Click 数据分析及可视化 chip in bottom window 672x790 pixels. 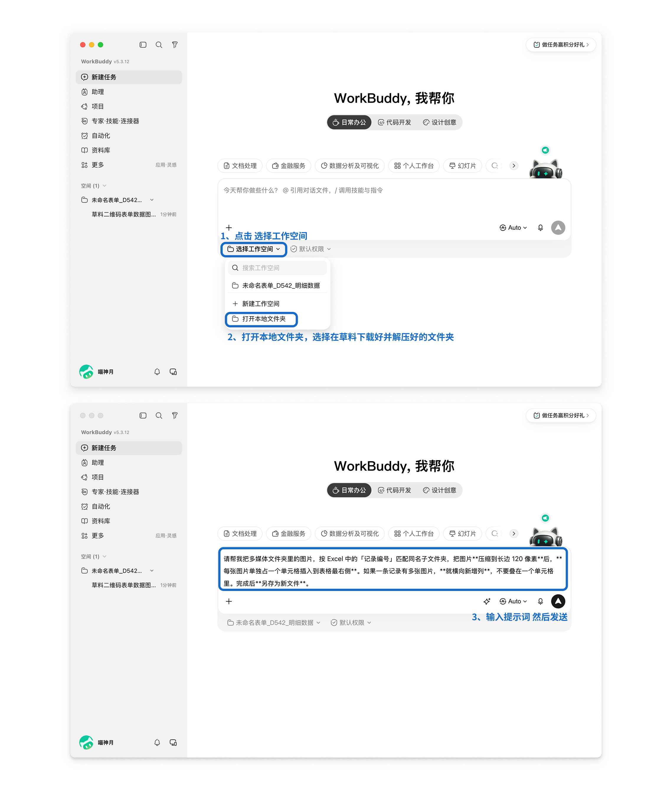pyautogui.click(x=350, y=534)
